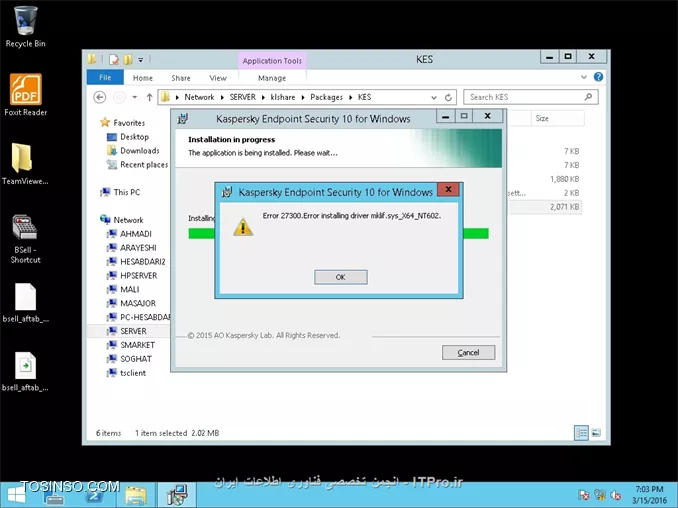
Task: Select the MASAJOR network computer
Action: pos(131,304)
